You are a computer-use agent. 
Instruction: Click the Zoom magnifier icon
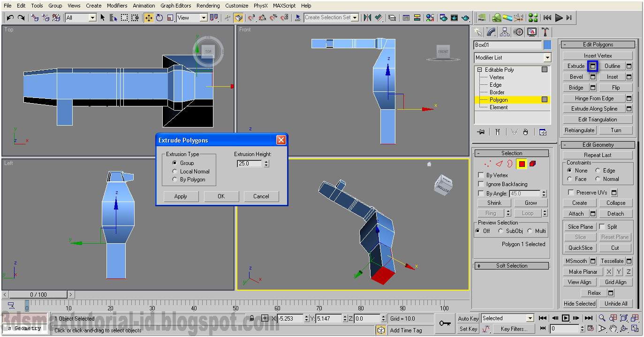(x=601, y=318)
